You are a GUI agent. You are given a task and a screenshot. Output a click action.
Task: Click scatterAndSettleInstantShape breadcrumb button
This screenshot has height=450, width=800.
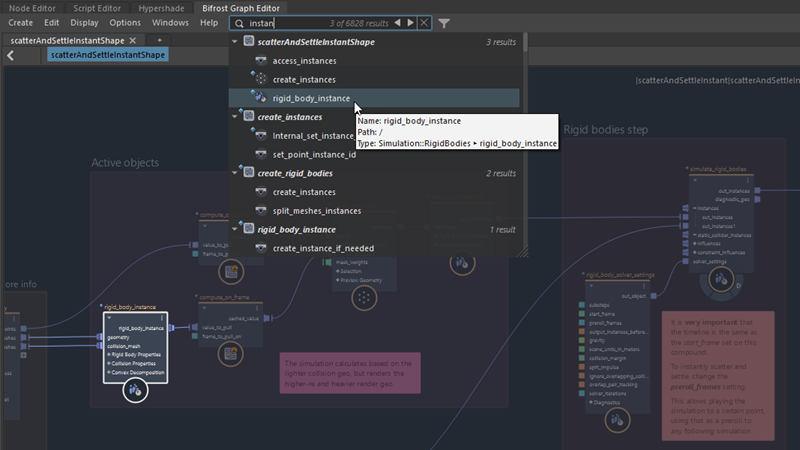108,55
